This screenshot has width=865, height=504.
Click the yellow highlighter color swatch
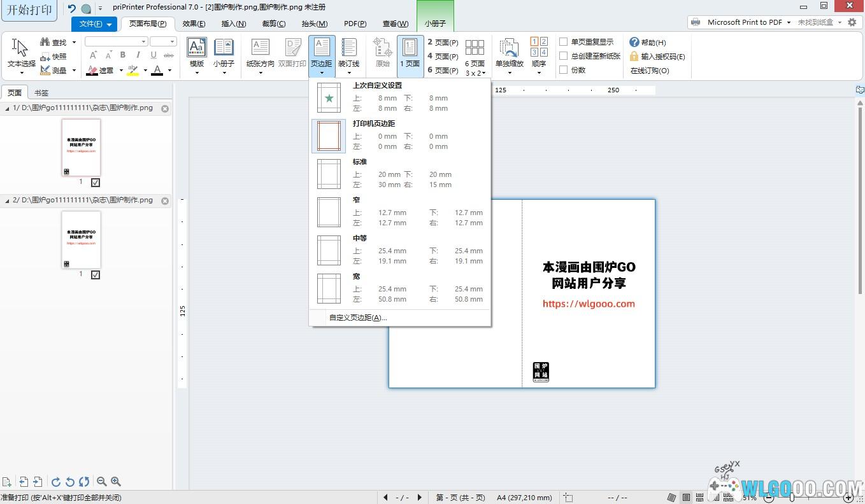[x=132, y=70]
